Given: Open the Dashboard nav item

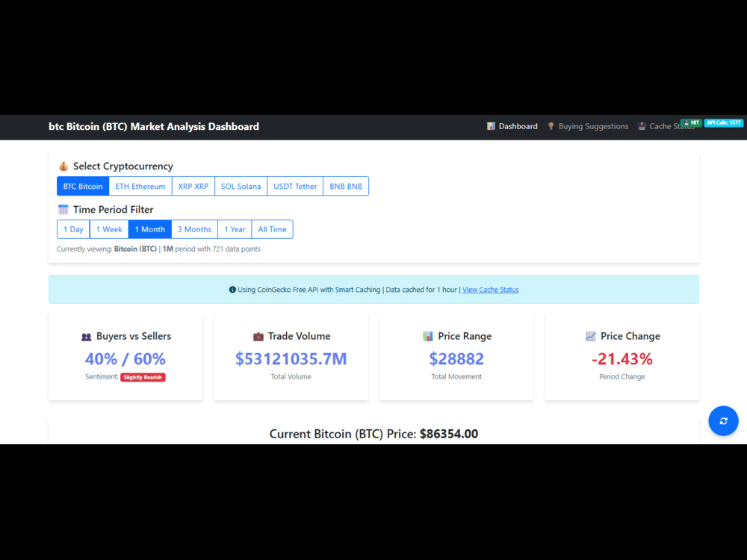Looking at the screenshot, I should coord(512,126).
